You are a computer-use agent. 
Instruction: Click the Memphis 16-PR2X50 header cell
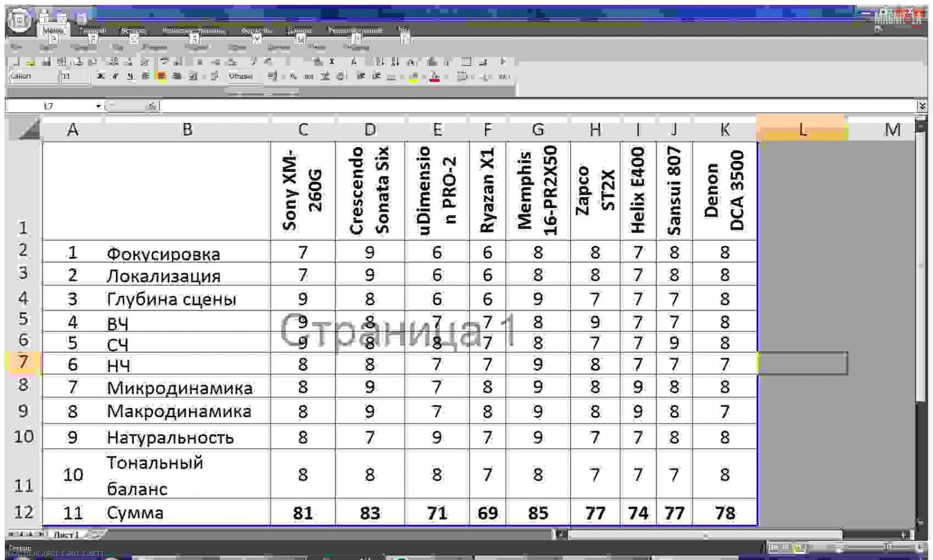tap(538, 191)
